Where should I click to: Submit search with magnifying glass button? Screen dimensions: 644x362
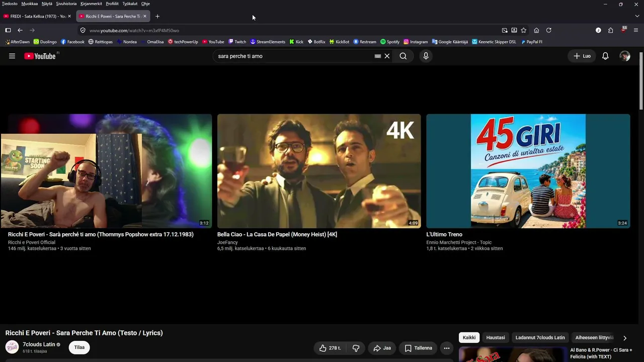tap(403, 56)
